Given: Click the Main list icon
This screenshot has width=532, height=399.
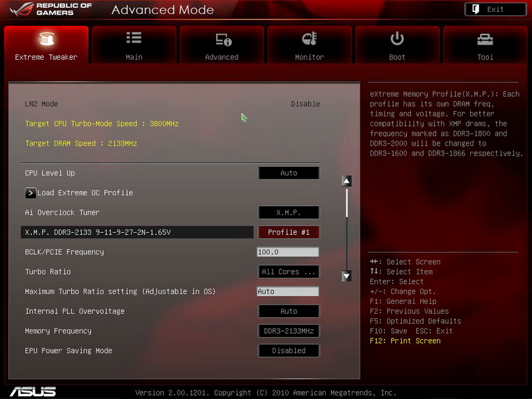Looking at the screenshot, I should pyautogui.click(x=134, y=38).
